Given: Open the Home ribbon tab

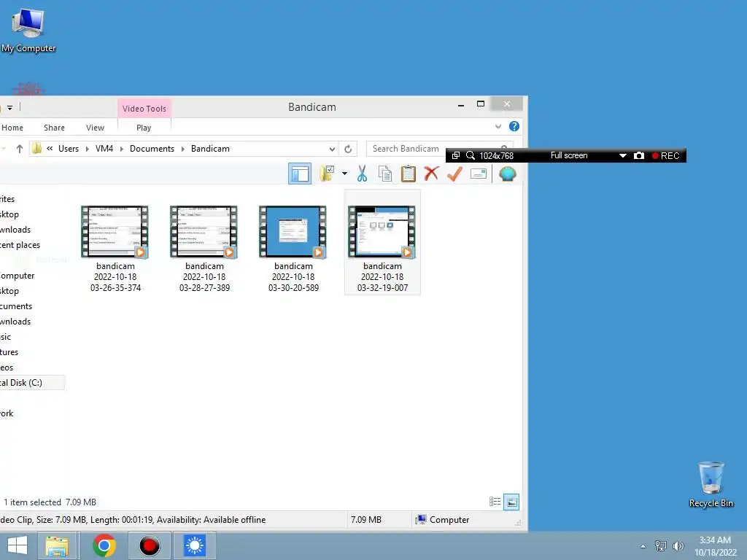Looking at the screenshot, I should coord(12,128).
